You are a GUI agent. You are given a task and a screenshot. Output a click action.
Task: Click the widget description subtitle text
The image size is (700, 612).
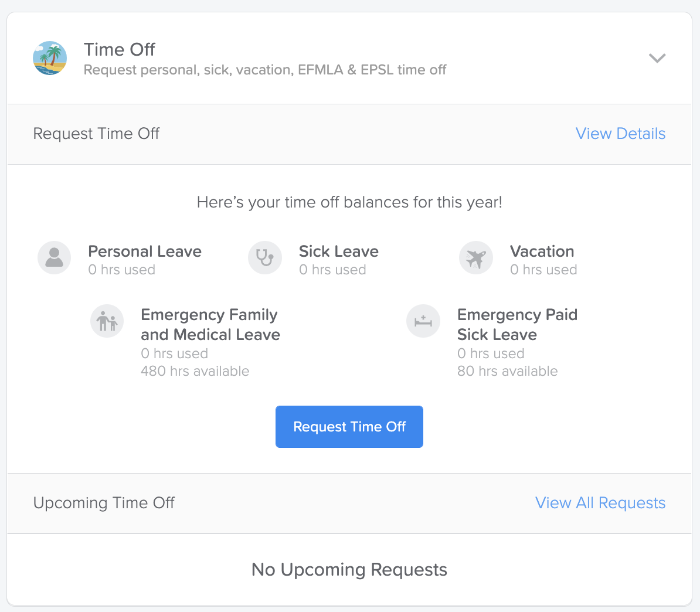pos(265,70)
